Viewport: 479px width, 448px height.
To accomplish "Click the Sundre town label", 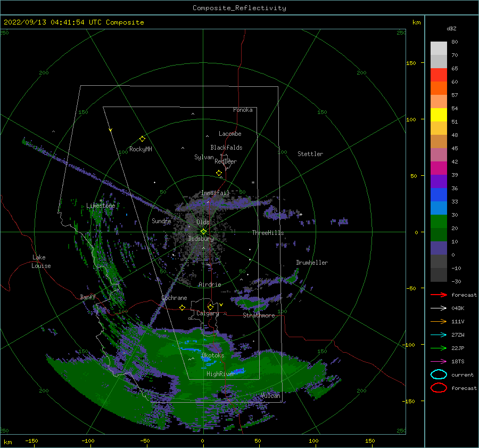I will [161, 221].
